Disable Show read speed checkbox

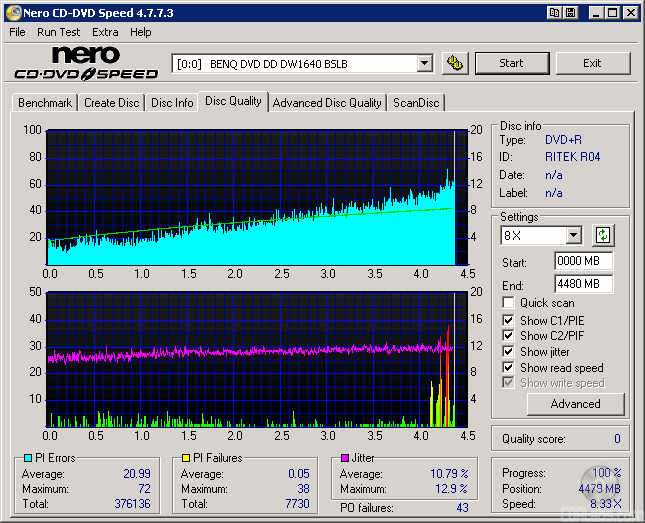[509, 368]
